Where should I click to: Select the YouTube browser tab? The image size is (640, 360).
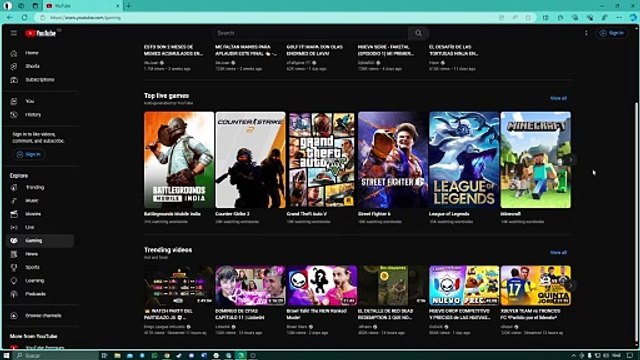(x=82, y=6)
